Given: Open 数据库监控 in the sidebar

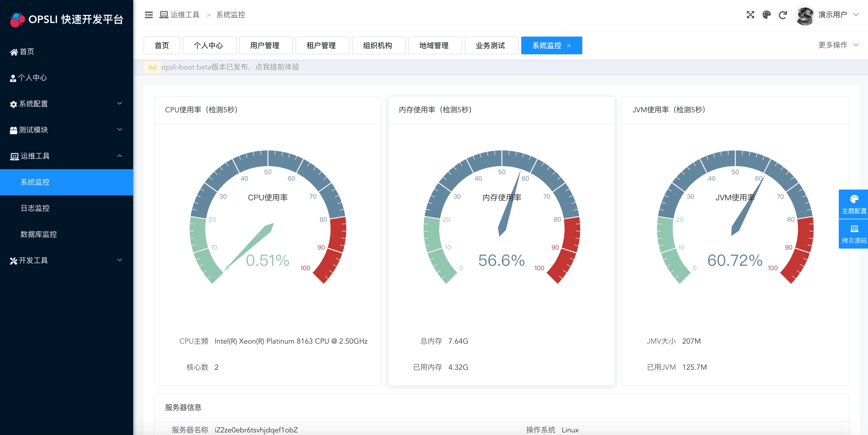Looking at the screenshot, I should point(38,234).
